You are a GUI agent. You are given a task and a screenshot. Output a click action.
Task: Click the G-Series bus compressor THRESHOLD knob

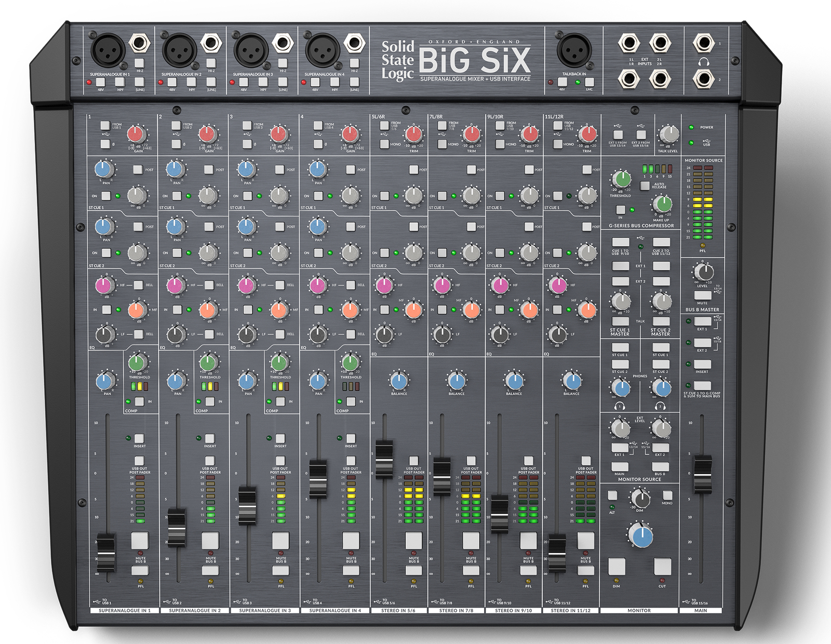(x=621, y=179)
